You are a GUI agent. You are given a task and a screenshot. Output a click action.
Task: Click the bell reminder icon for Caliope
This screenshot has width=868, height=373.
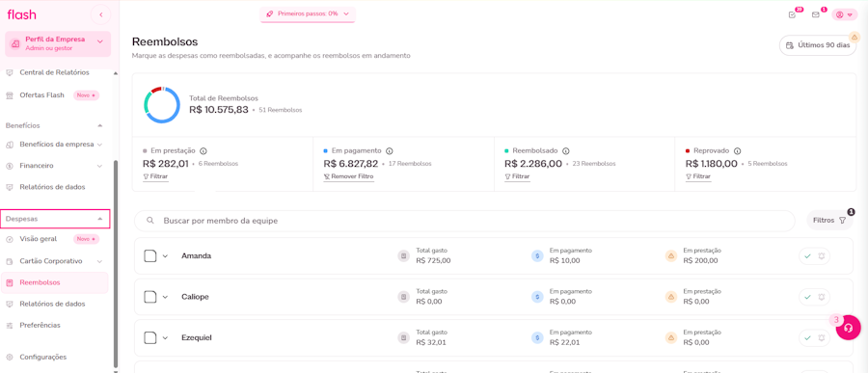(822, 297)
